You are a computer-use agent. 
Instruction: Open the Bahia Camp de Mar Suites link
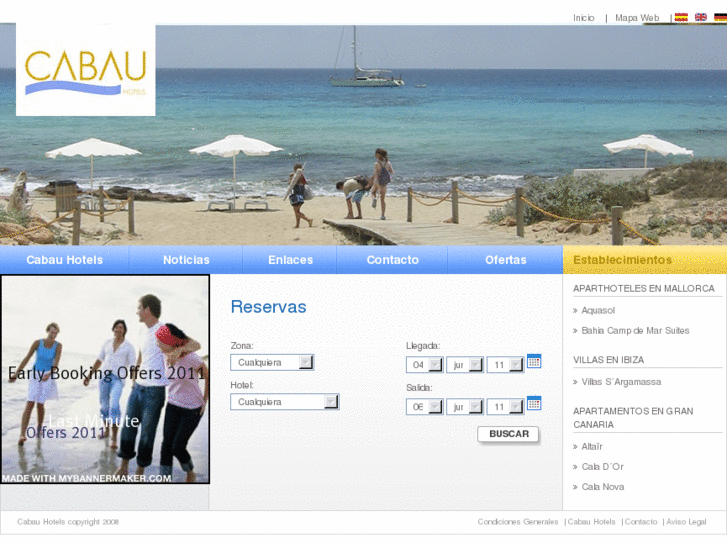[635, 331]
